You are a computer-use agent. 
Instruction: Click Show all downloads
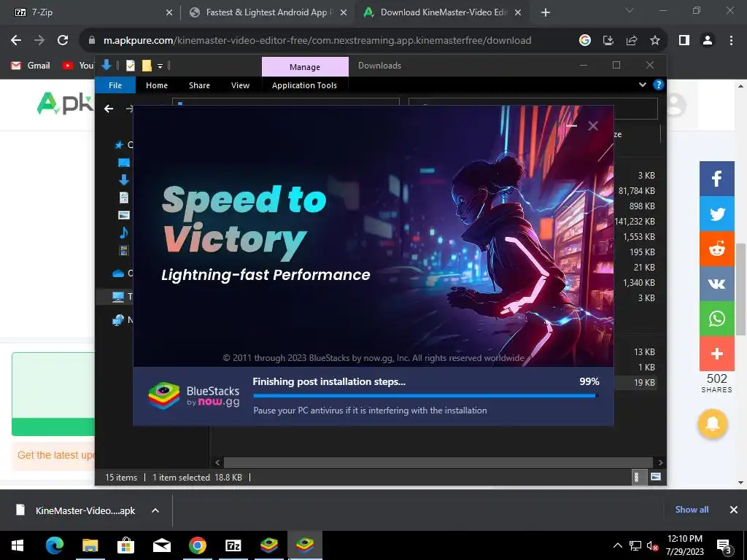coord(692,510)
